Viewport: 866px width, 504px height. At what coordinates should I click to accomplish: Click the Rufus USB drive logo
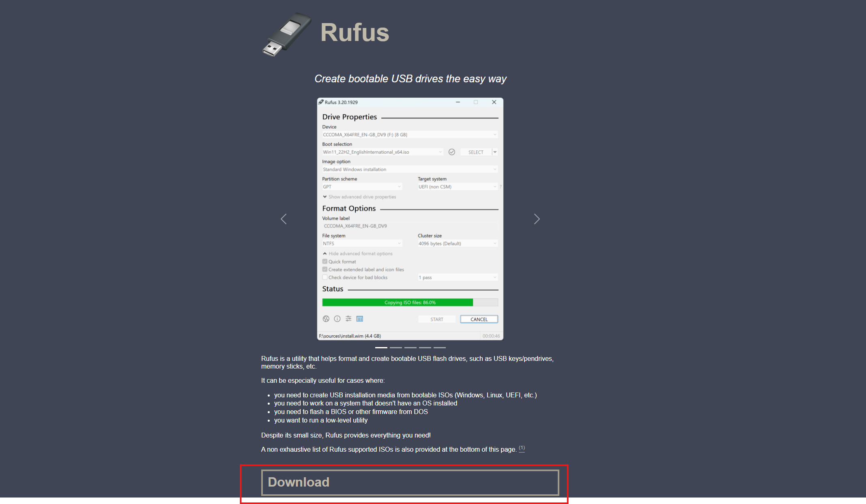pyautogui.click(x=287, y=34)
